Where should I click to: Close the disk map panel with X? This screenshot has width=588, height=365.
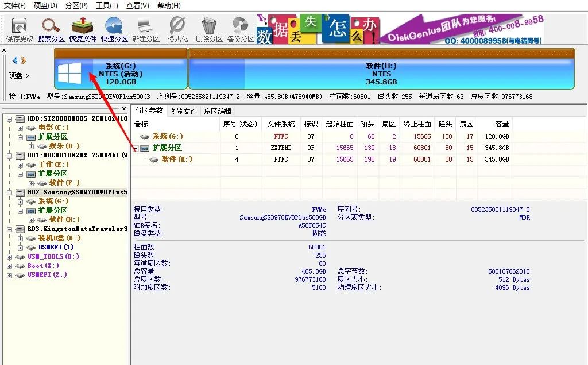click(4, 51)
